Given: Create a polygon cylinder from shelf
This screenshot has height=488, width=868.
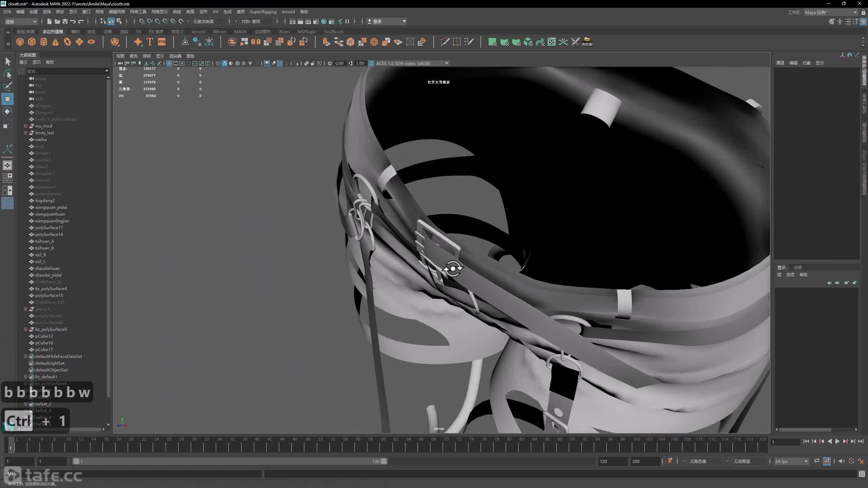Looking at the screenshot, I should click(x=44, y=42).
